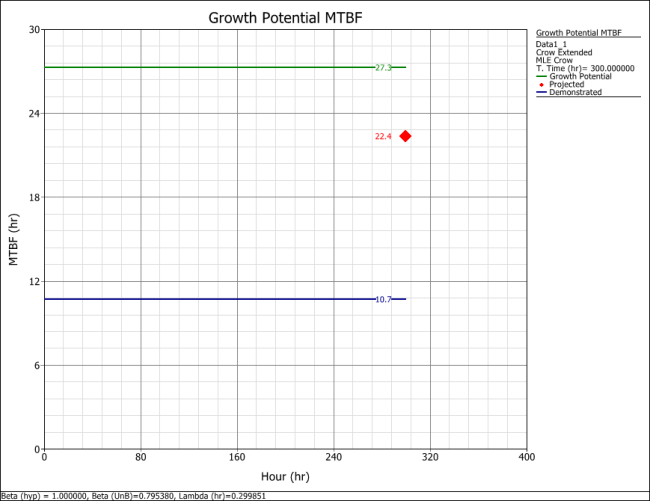Click the red diamond icon in the legend
This screenshot has width=650, height=501.
point(542,85)
